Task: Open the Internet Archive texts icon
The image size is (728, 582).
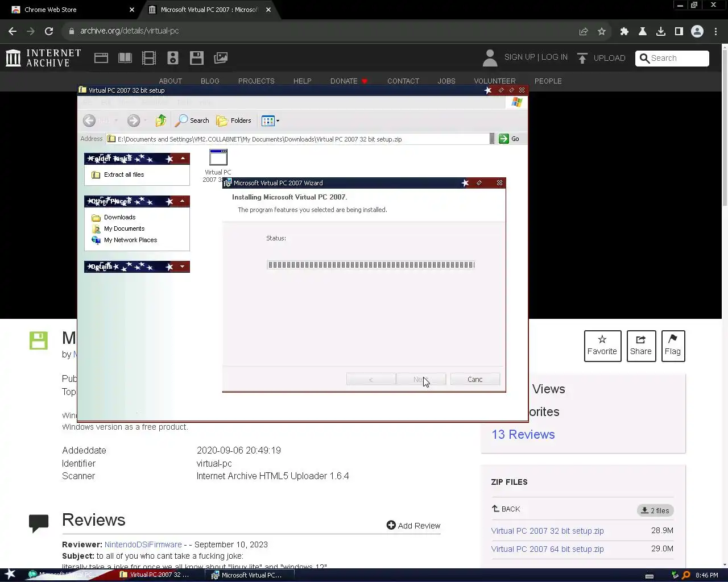Action: pyautogui.click(x=125, y=58)
